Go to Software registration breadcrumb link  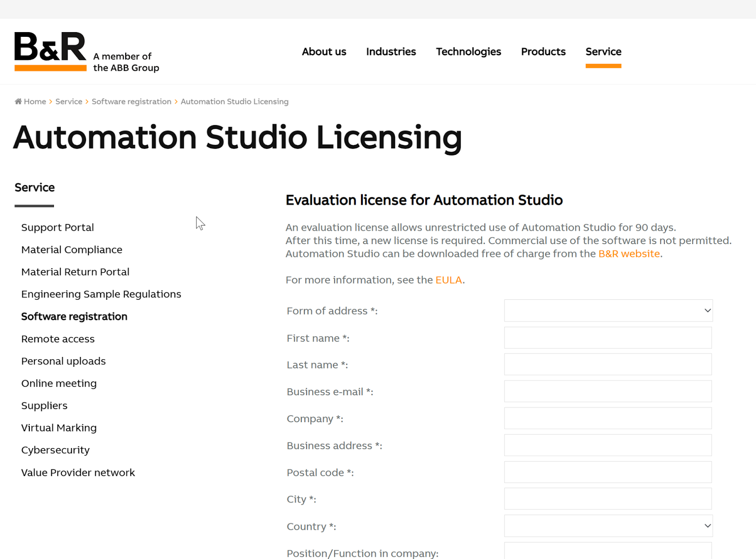[131, 102]
